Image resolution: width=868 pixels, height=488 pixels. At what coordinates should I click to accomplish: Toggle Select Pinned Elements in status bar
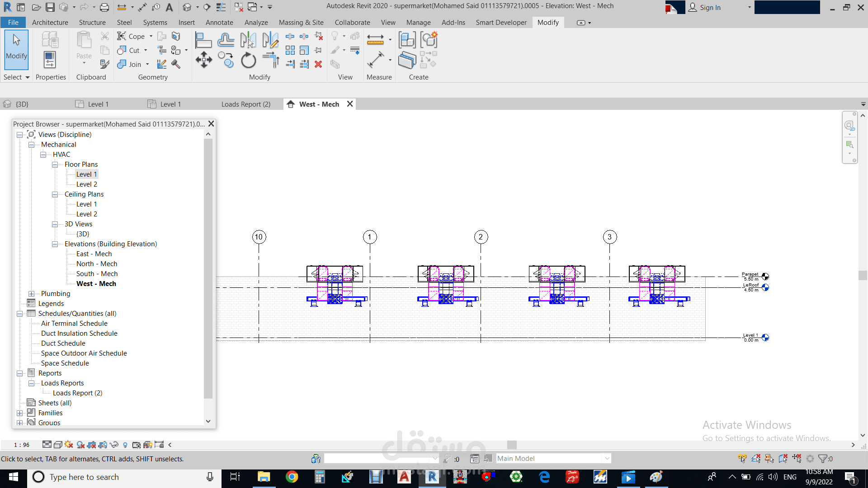pos(769,459)
